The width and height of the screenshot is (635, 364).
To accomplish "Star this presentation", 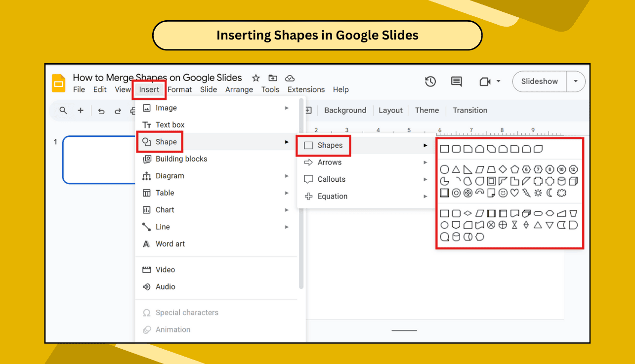I will [x=255, y=78].
